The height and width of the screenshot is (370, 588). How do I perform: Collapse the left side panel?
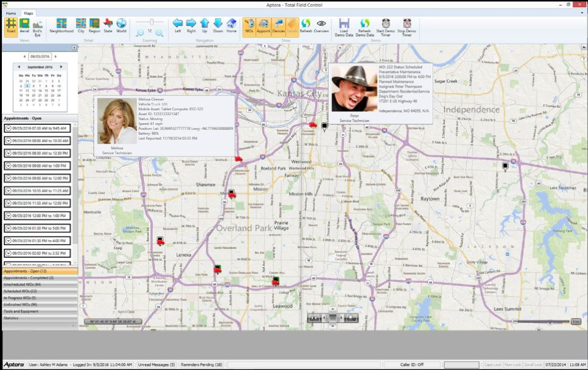[74, 48]
